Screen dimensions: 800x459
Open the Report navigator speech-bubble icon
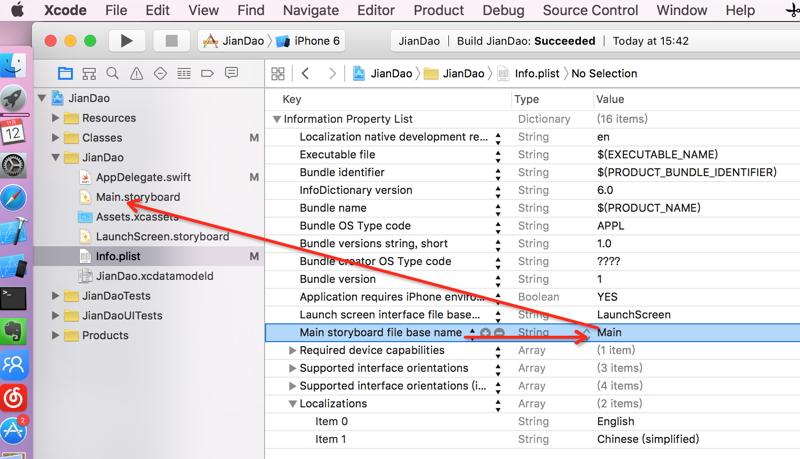231,73
